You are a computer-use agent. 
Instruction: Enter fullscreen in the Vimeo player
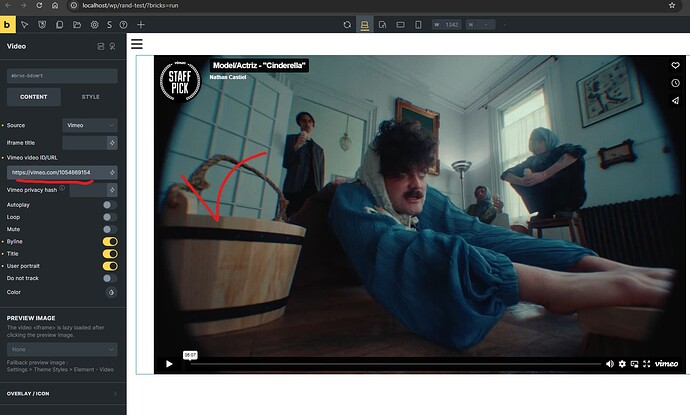[646, 364]
